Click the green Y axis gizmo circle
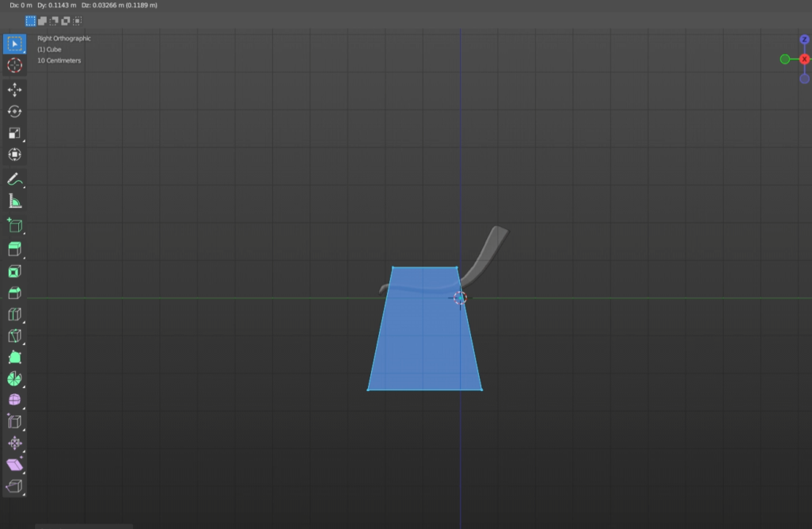 (785, 59)
